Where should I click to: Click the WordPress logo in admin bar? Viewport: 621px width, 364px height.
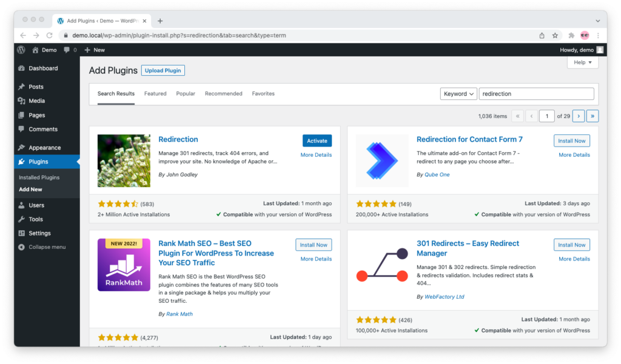[21, 50]
